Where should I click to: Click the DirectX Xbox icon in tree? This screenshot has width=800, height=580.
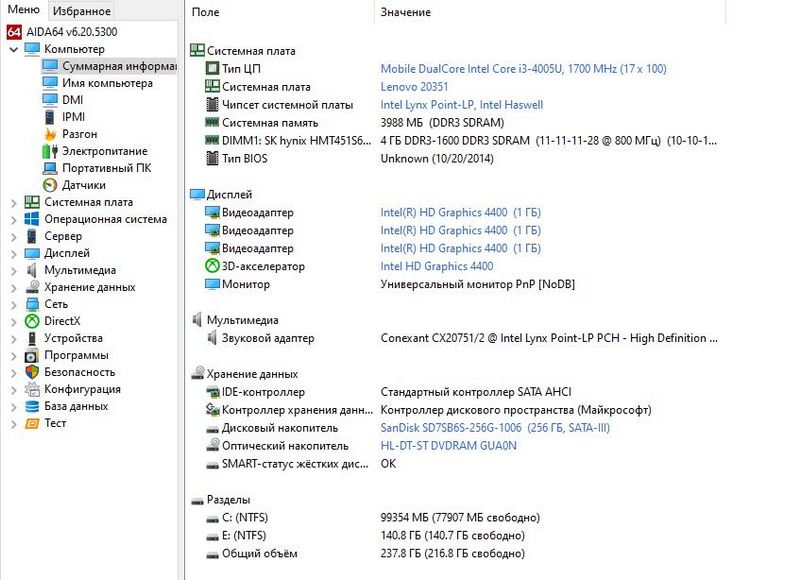point(33,321)
